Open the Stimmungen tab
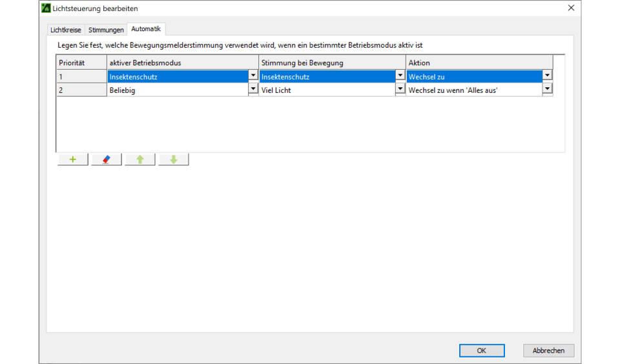This screenshot has width=620, height=364. pos(106,30)
